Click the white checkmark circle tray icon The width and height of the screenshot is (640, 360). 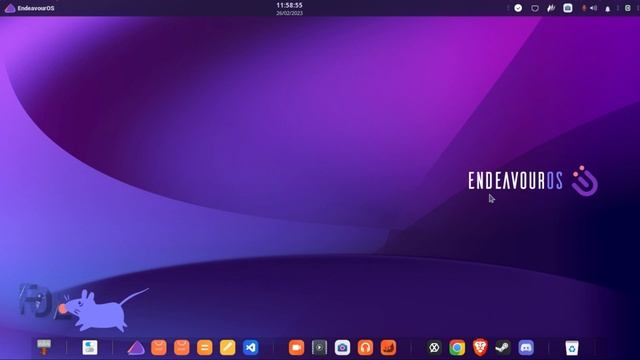[x=518, y=8]
